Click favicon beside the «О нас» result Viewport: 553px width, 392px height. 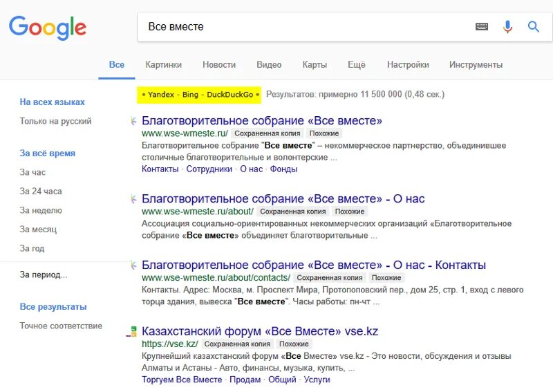[x=133, y=199]
